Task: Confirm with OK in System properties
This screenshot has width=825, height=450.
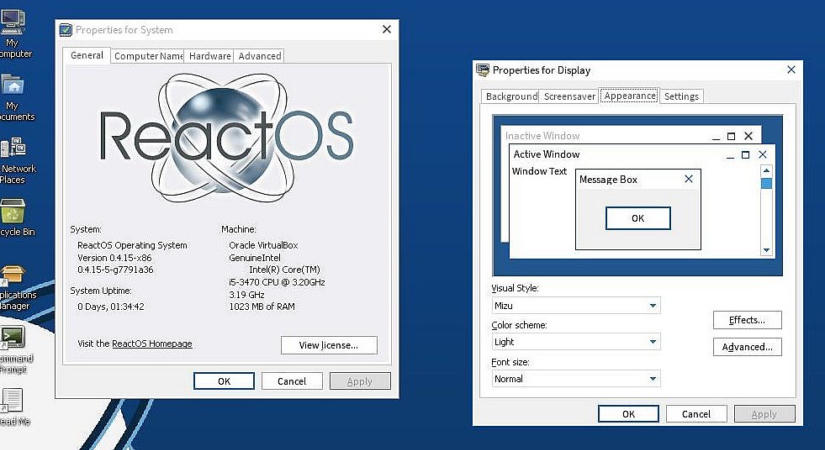Action: [x=224, y=381]
